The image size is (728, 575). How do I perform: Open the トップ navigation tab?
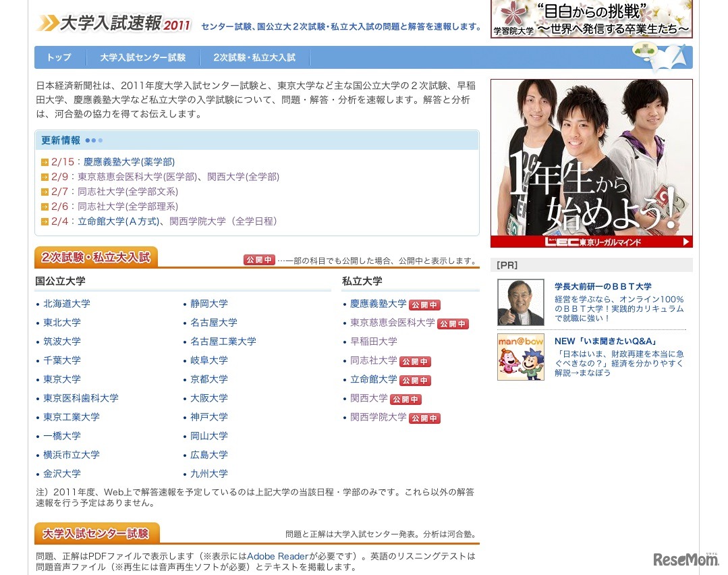59,57
